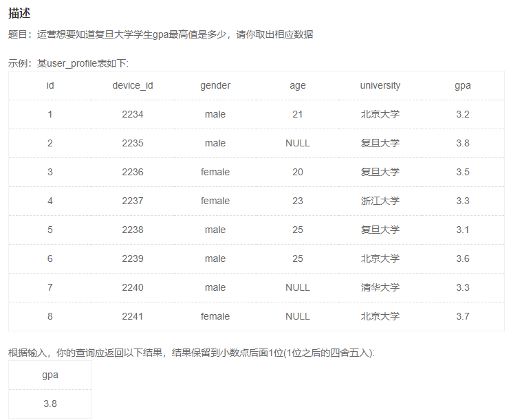Click id cell 6
The width and height of the screenshot is (511, 420).
point(50,258)
